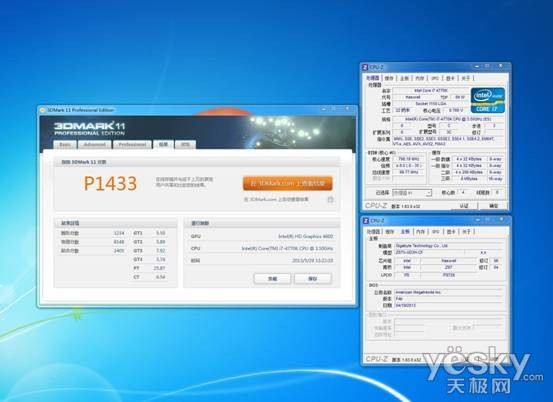Close the CPU-Z processor window

pos(500,66)
